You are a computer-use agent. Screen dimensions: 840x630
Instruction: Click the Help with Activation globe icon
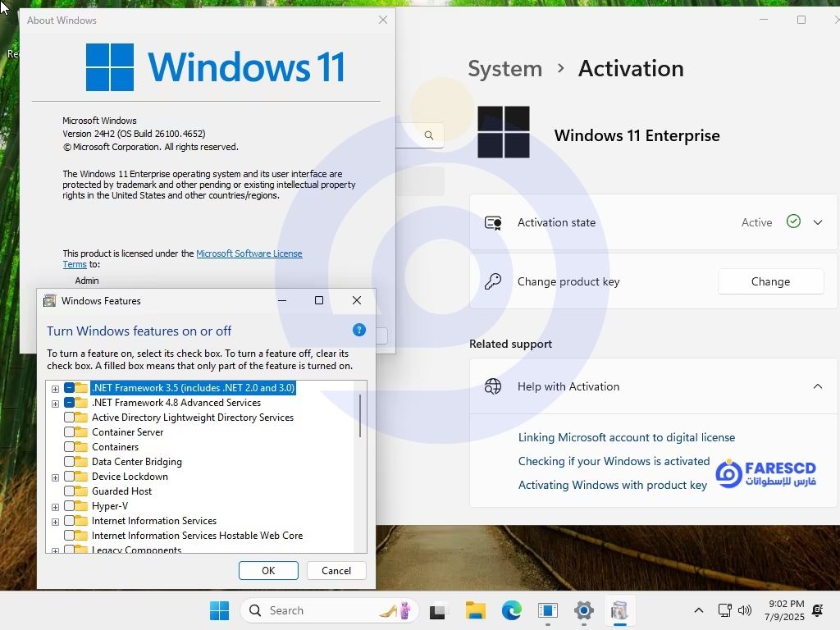pos(493,386)
